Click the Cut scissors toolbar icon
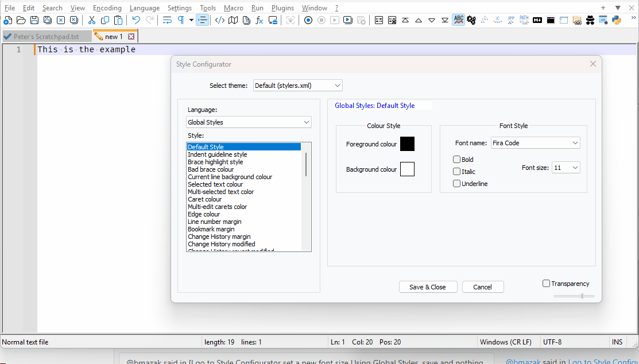The height and width of the screenshot is (364, 639). 92,20
